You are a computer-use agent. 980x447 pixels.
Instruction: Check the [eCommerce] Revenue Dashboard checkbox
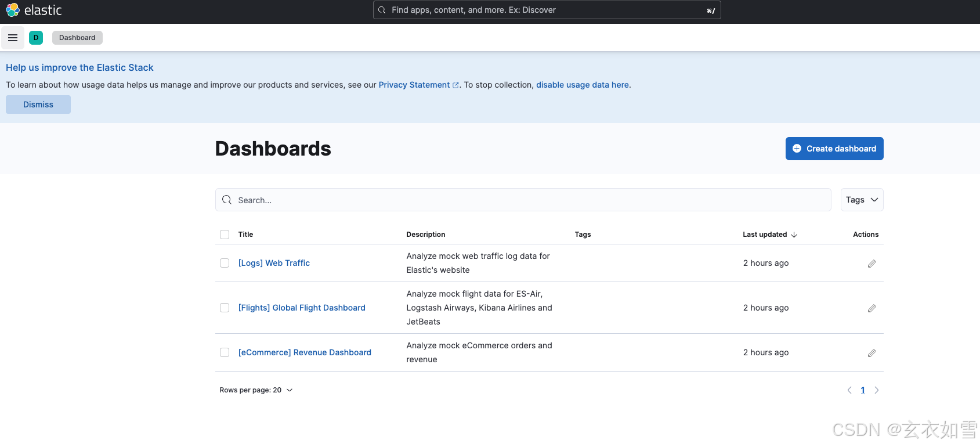(225, 352)
